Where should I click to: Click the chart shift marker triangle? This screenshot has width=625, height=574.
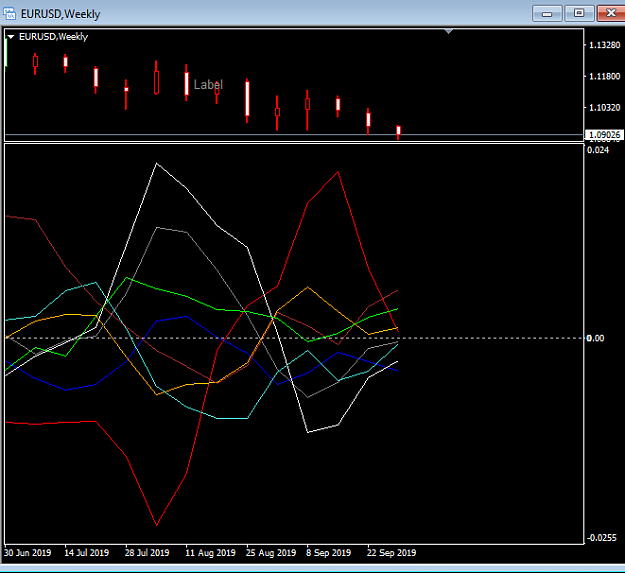(448, 31)
